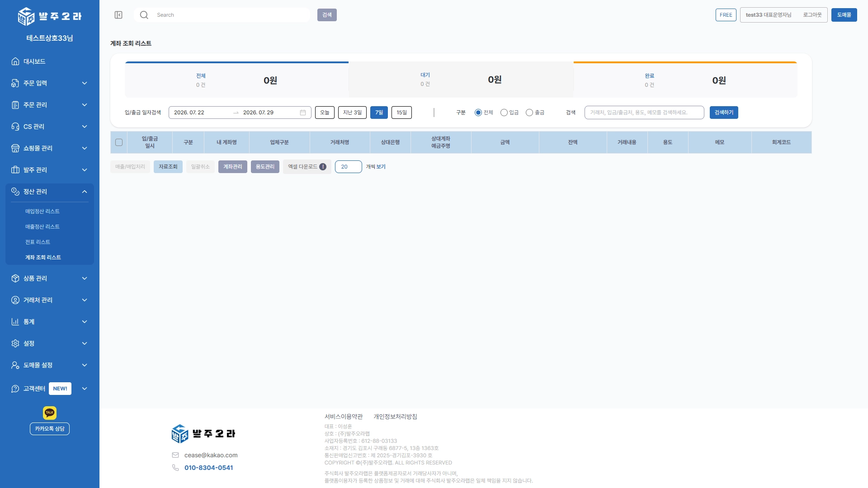Select the 7일 date range button
The height and width of the screenshot is (488, 868).
[x=379, y=113]
